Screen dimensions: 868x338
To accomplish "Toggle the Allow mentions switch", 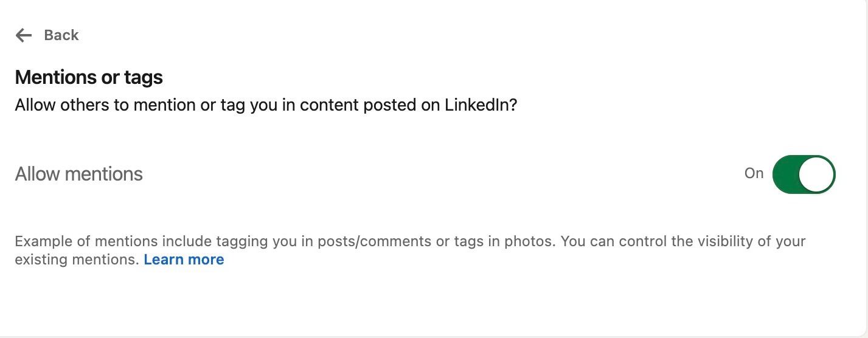I will click(804, 174).
